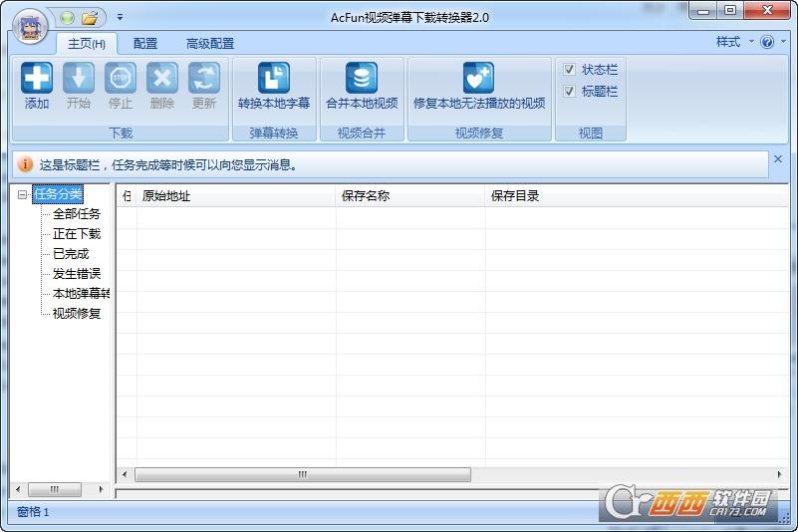The width and height of the screenshot is (798, 532).
Task: Open the blue help question mark icon
Action: (x=767, y=42)
